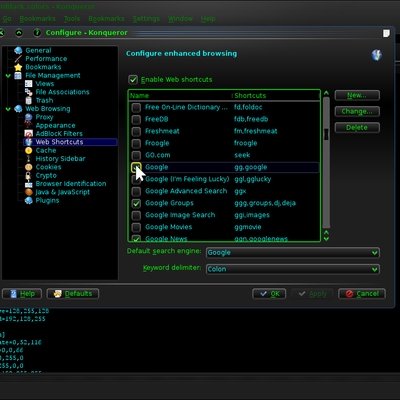Click Java & JavaScript icon
Viewport: 400px width, 400px height.
[29, 192]
